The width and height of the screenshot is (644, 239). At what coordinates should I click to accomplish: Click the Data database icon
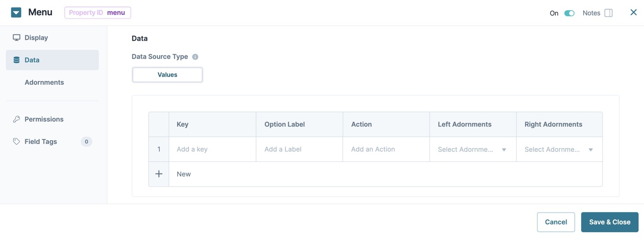[x=17, y=60]
